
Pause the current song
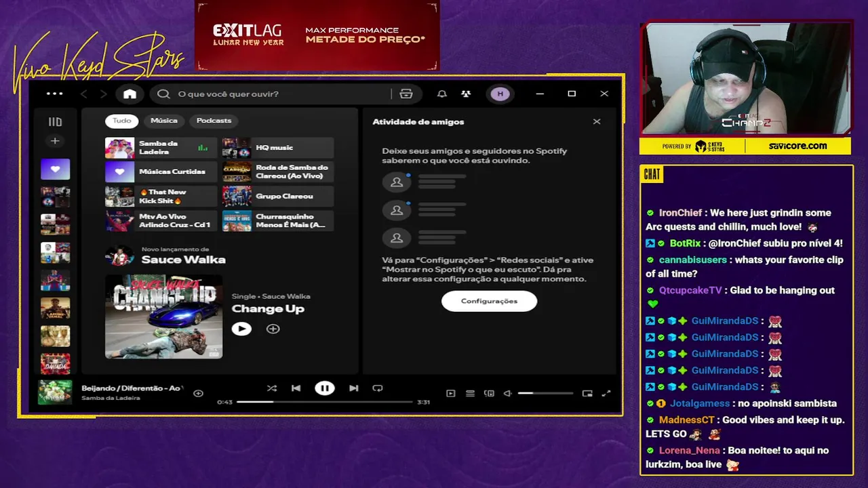(325, 388)
